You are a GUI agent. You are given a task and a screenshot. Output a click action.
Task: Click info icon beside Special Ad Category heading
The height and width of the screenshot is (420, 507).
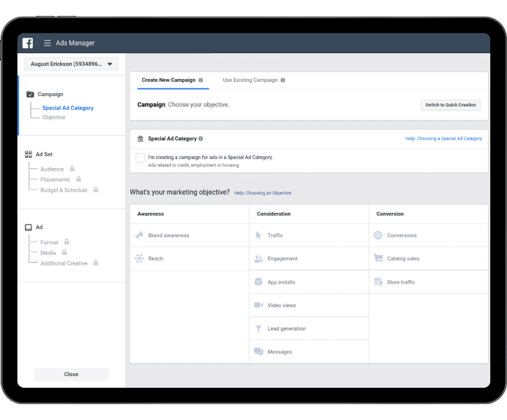(201, 139)
